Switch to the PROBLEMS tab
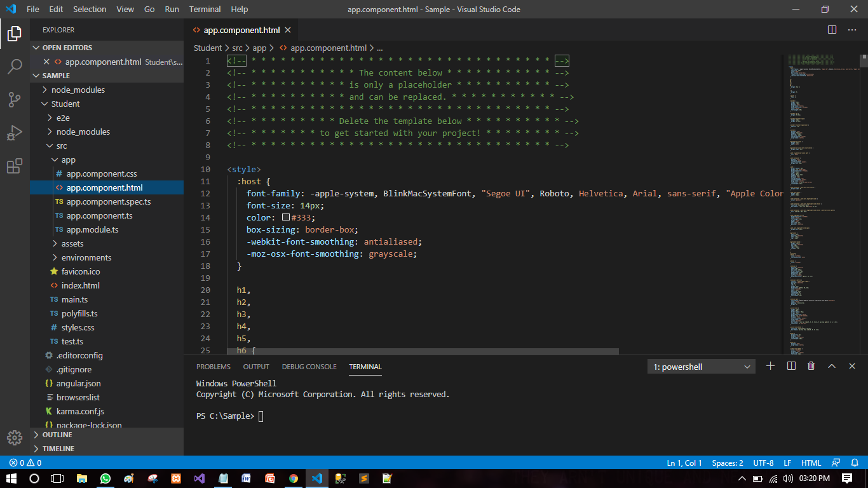 click(214, 367)
